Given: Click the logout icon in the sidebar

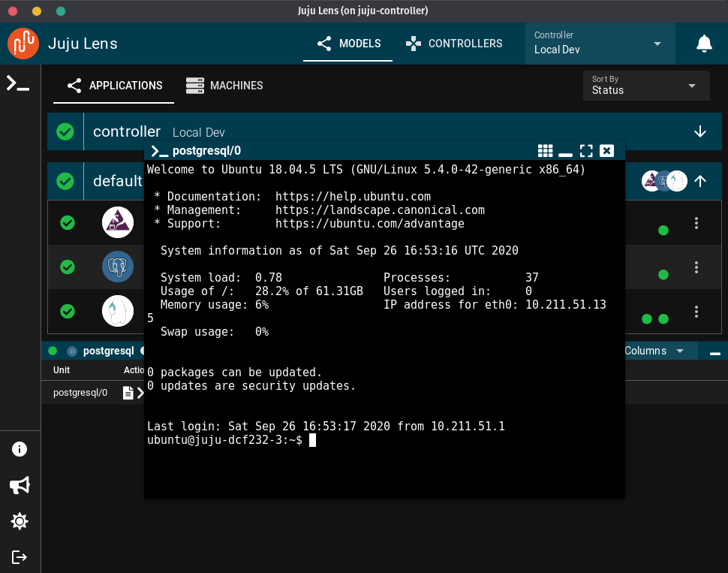Looking at the screenshot, I should (x=19, y=556).
